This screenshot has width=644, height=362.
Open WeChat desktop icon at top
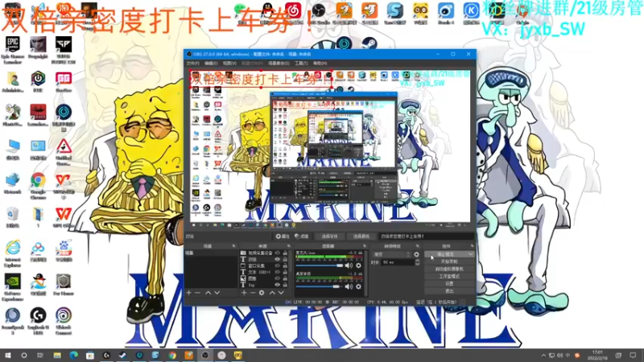pyautogui.click(x=240, y=14)
